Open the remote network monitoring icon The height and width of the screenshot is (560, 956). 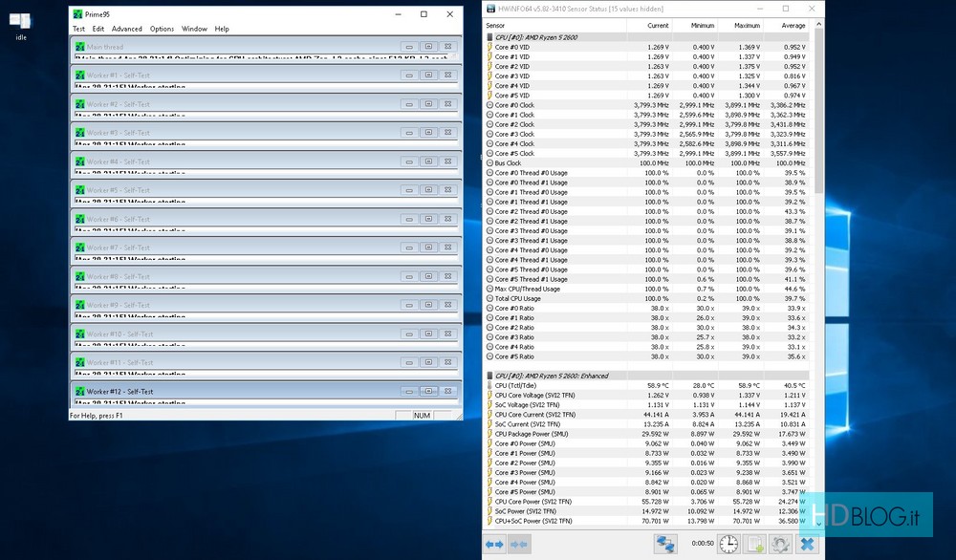click(x=665, y=544)
